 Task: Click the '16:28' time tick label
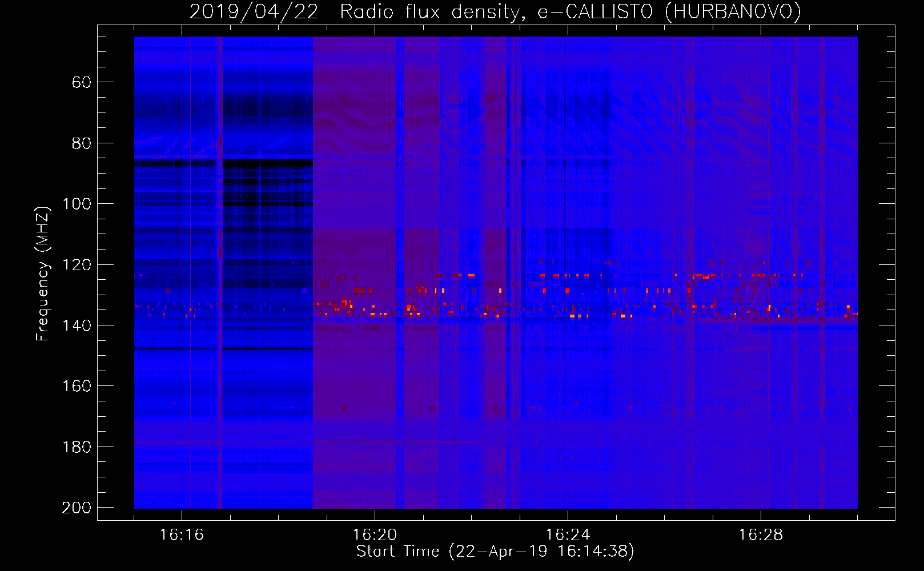[x=761, y=535]
